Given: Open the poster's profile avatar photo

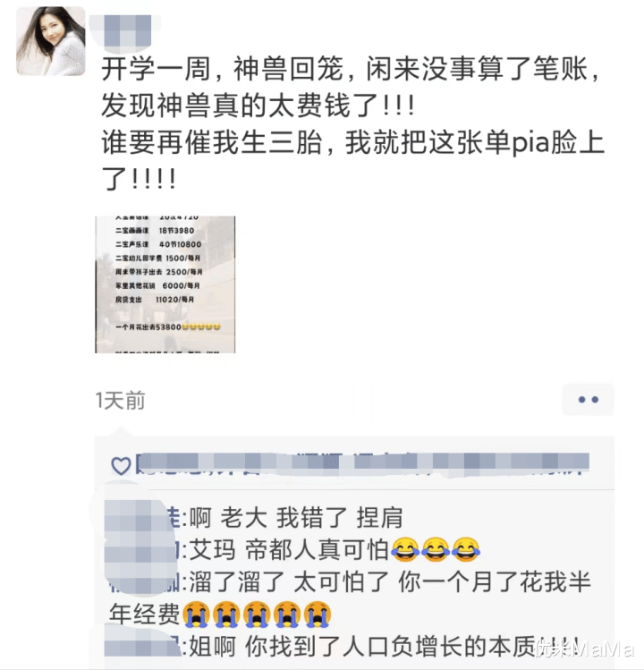Looking at the screenshot, I should point(50,41).
